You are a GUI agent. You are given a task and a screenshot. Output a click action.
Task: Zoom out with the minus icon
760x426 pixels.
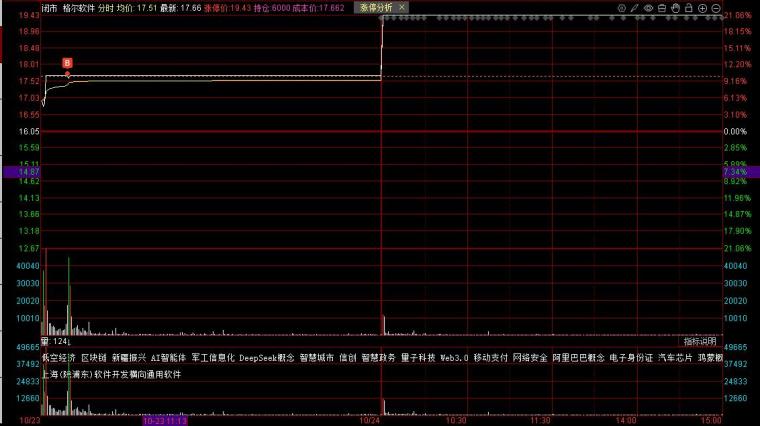point(716,7)
